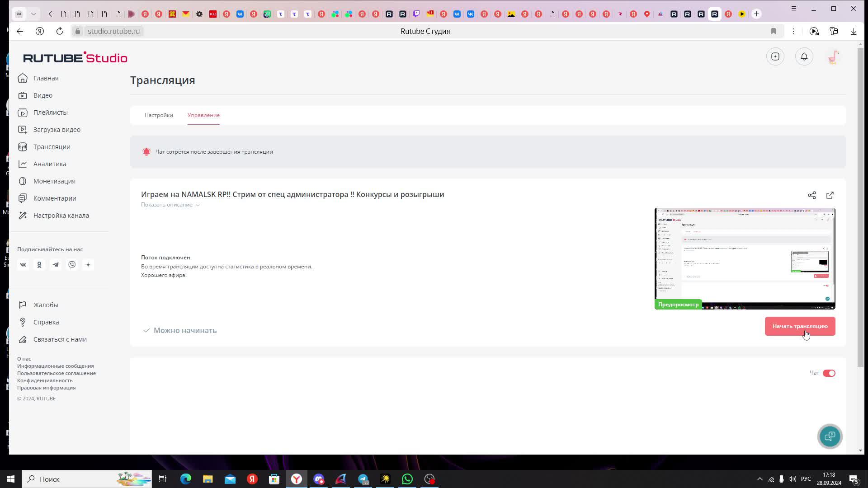Open the Odnoklassniki social icon
This screenshot has width=868, height=488.
tap(39, 265)
